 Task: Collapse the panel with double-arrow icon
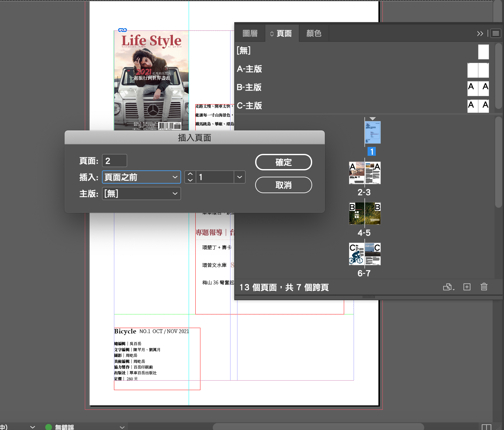[480, 34]
